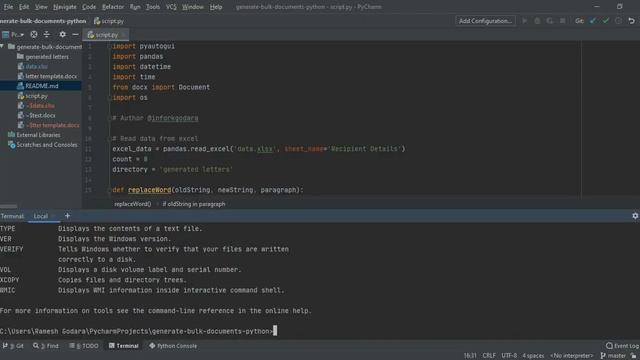
Task: Click the 16:31 cursor position indicator
Action: tap(470, 356)
